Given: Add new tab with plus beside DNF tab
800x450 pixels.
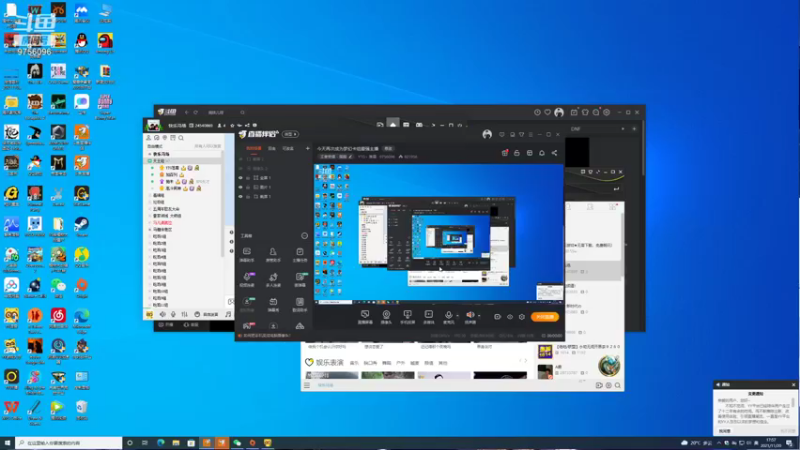Looking at the screenshot, I should tap(634, 129).
